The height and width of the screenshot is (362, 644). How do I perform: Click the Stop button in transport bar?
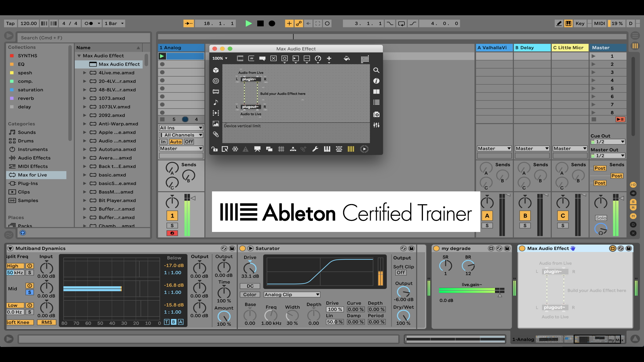[260, 23]
